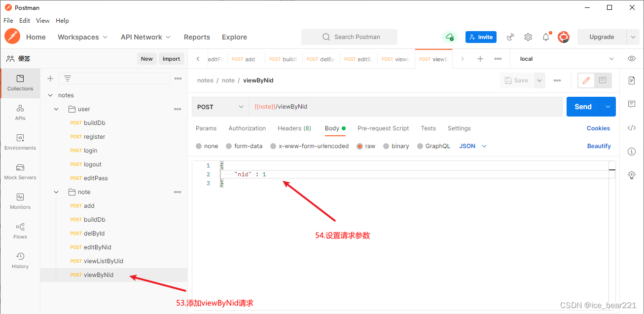Open tab bar more options ellipsis
Viewport: 644px width, 314px height.
(x=498, y=59)
